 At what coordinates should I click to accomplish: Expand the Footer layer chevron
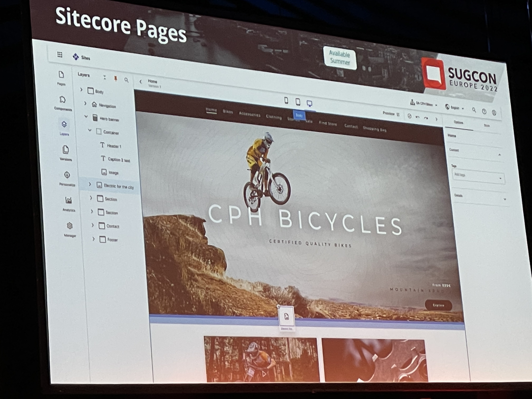pos(94,239)
